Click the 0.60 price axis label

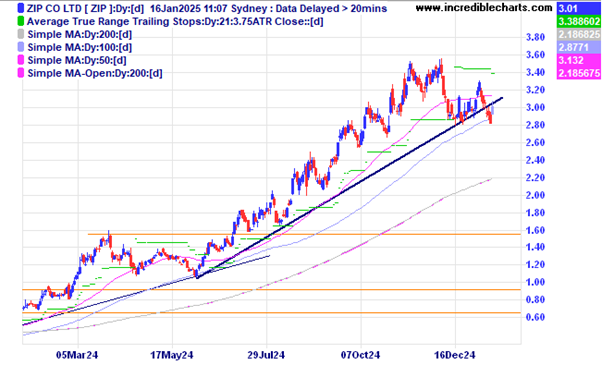pyautogui.click(x=535, y=317)
